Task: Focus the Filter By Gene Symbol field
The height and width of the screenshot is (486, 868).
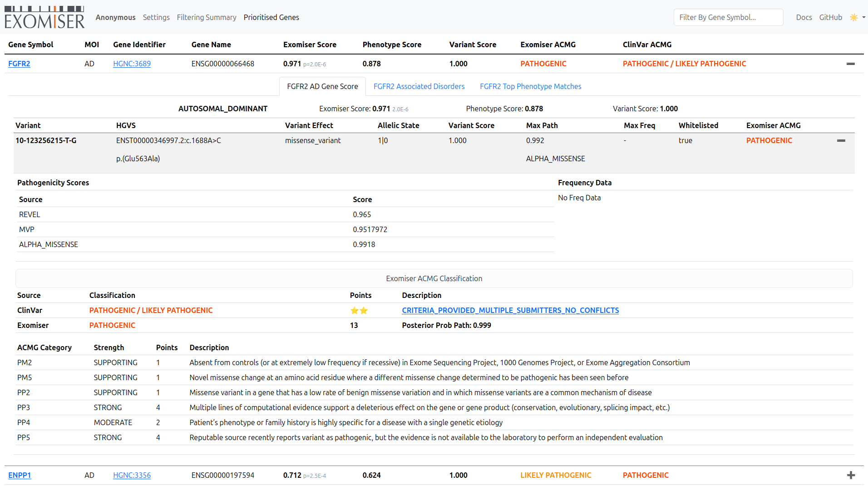Action: [x=728, y=17]
